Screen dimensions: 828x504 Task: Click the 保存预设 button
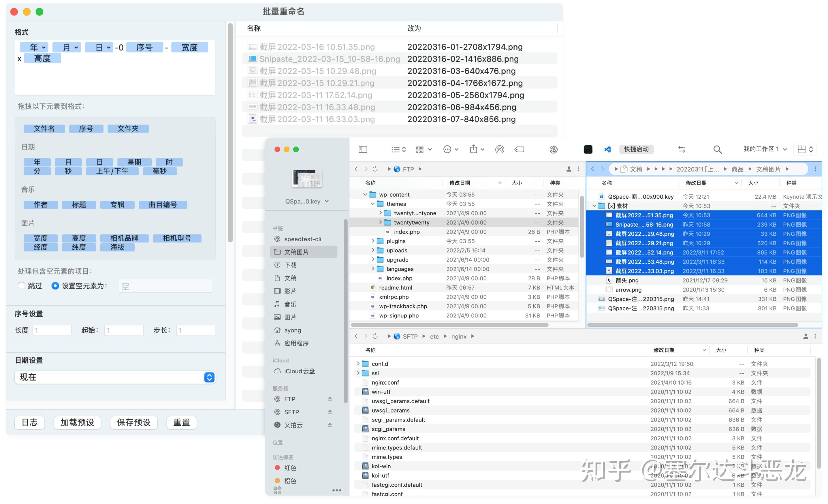(133, 422)
